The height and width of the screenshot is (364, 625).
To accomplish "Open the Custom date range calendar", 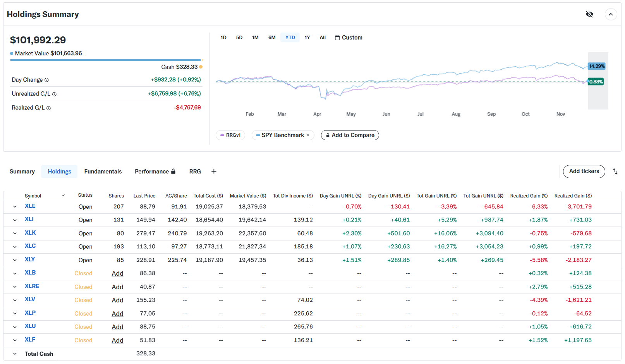I will point(349,38).
